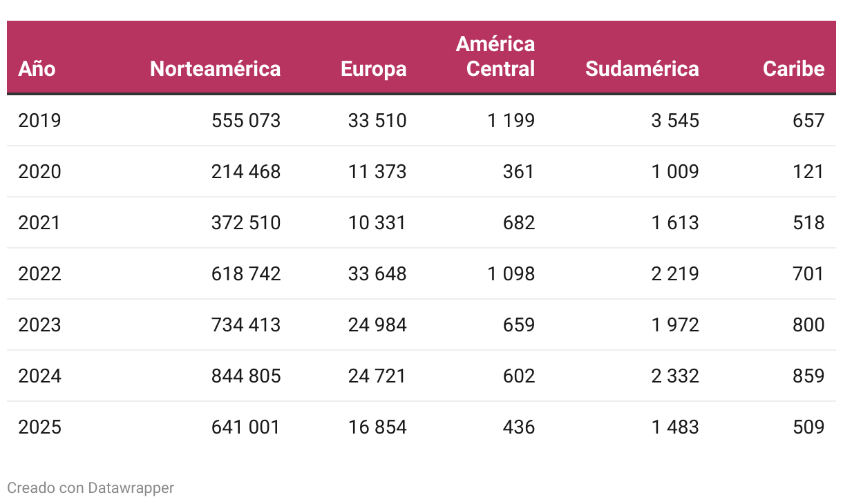Screen dimensions: 843x504
Task: Select the 2024 year row cell
Action: pyautogui.click(x=39, y=376)
